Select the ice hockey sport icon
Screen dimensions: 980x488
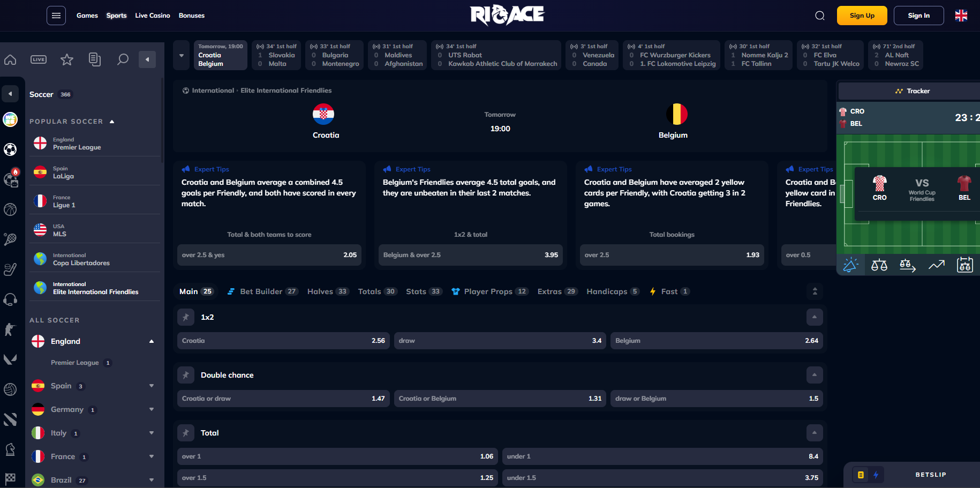click(10, 269)
